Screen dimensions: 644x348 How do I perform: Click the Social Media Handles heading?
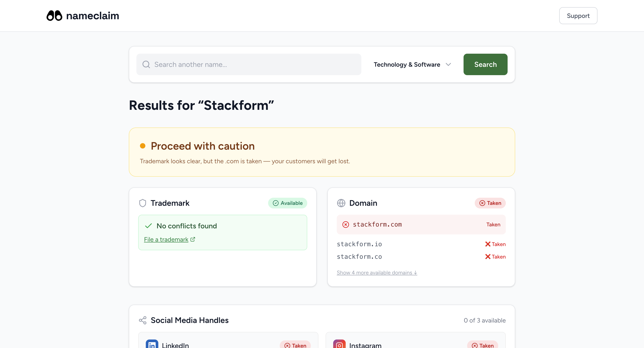(x=189, y=320)
